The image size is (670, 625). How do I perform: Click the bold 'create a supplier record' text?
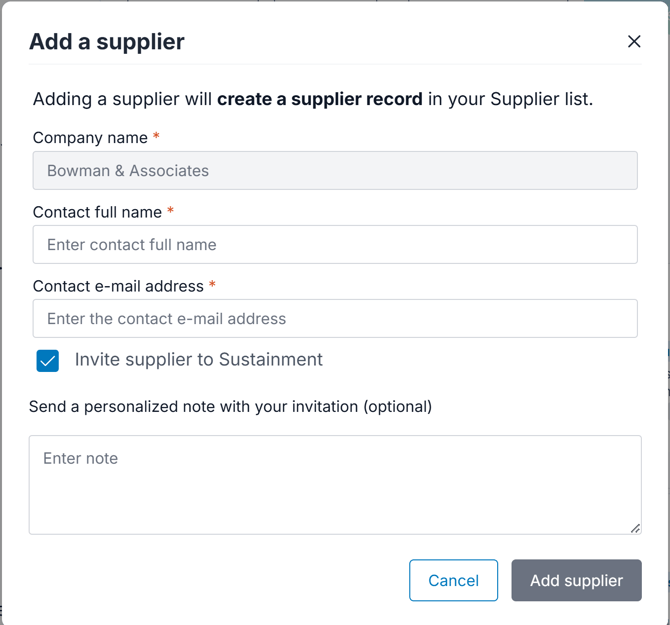(320, 100)
